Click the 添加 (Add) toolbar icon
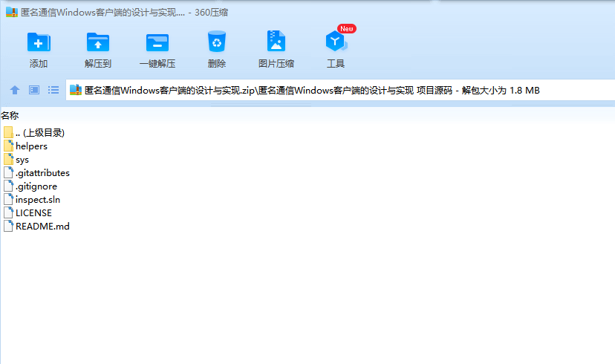Image resolution: width=615 pixels, height=364 pixels. (39, 42)
